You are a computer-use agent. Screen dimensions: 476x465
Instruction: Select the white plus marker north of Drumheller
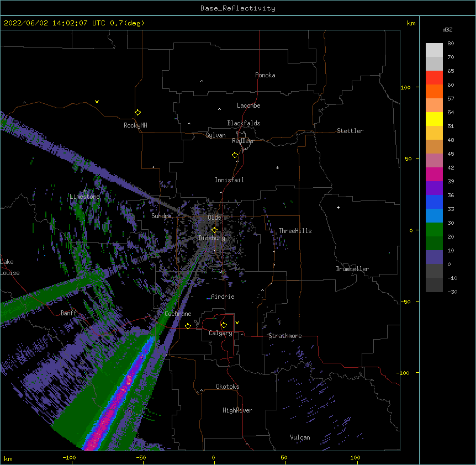pos(338,207)
